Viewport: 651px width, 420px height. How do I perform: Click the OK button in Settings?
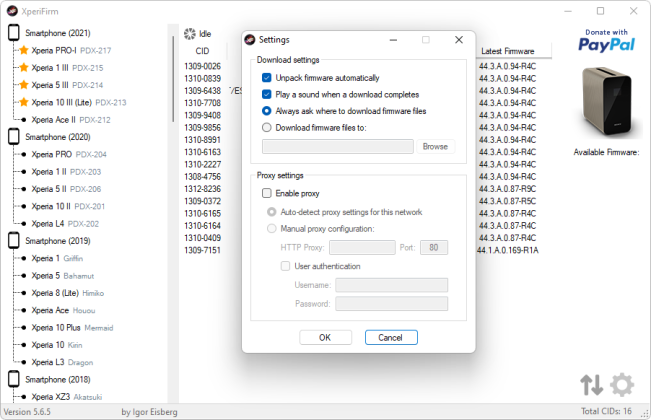(x=326, y=337)
